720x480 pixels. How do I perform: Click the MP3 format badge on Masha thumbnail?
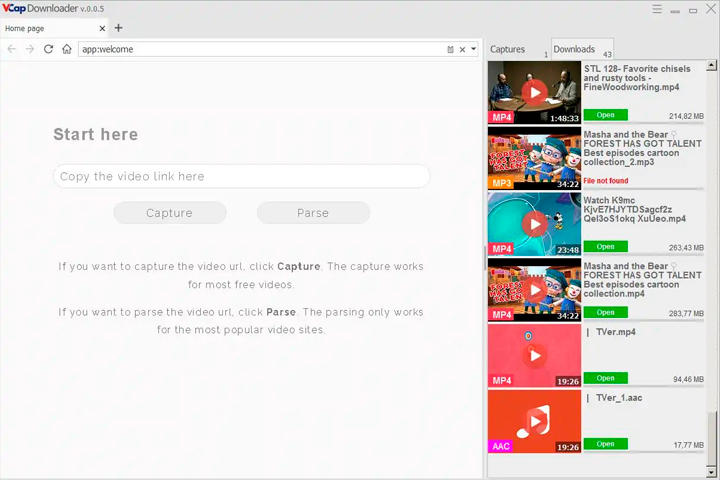tap(501, 183)
